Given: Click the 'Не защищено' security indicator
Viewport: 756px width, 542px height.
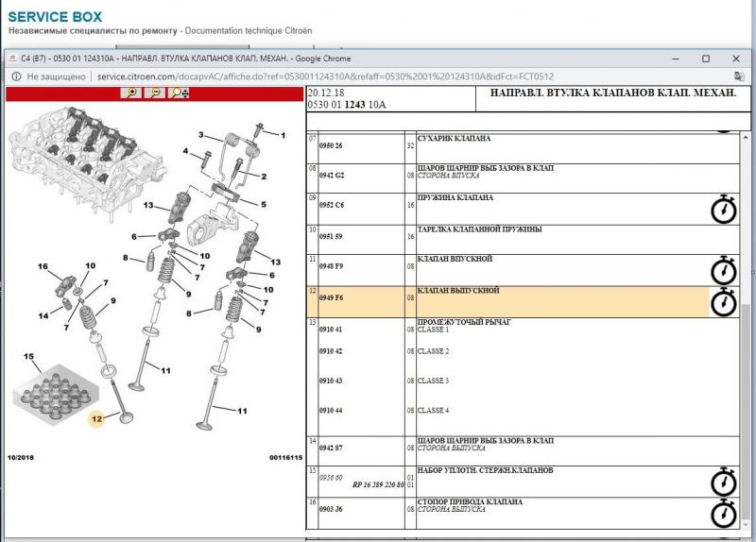Looking at the screenshot, I should point(51,76).
